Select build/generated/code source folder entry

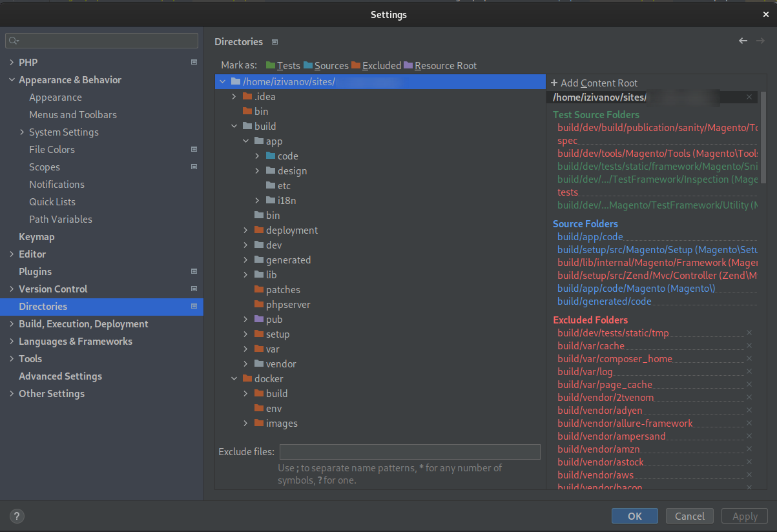coord(605,301)
